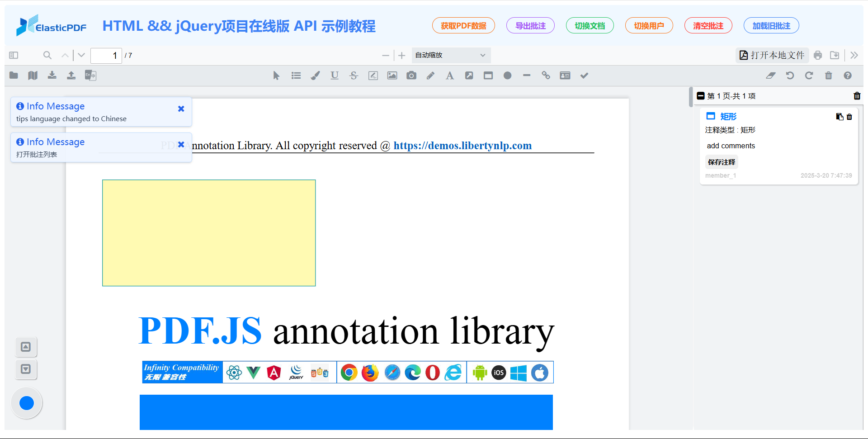The width and height of the screenshot is (868, 439).
Task: Click the 清空批注 button
Action: [708, 26]
